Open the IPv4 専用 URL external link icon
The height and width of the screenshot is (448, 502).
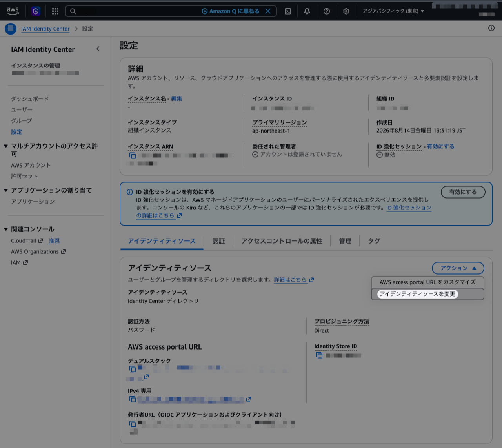pyautogui.click(x=248, y=399)
